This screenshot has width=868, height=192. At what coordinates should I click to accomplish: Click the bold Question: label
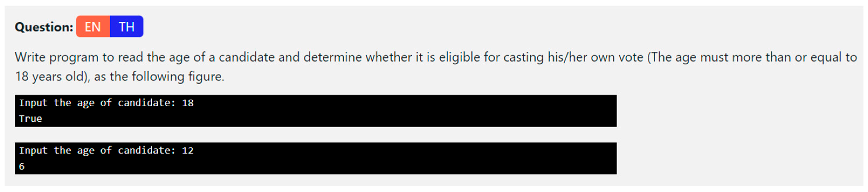[x=44, y=27]
